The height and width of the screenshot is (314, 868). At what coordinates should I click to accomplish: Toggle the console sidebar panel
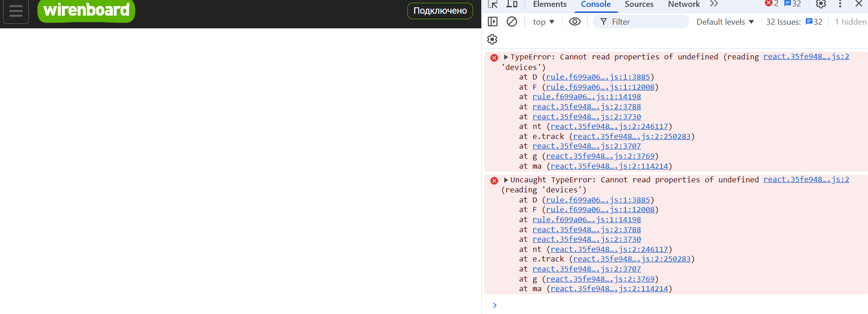(x=492, y=21)
